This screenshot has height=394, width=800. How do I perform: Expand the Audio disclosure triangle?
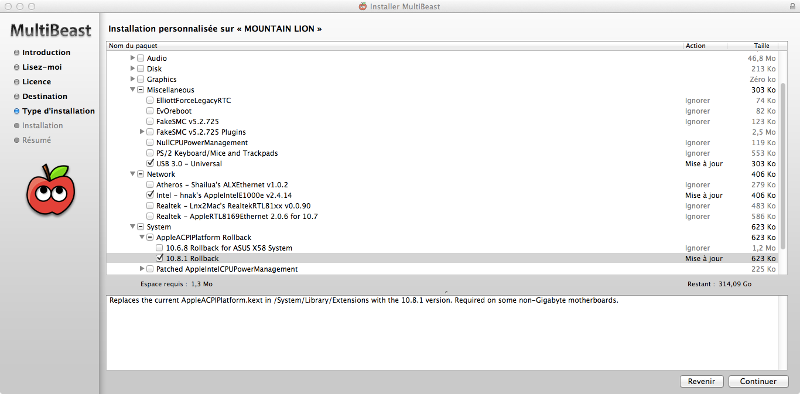(x=133, y=58)
